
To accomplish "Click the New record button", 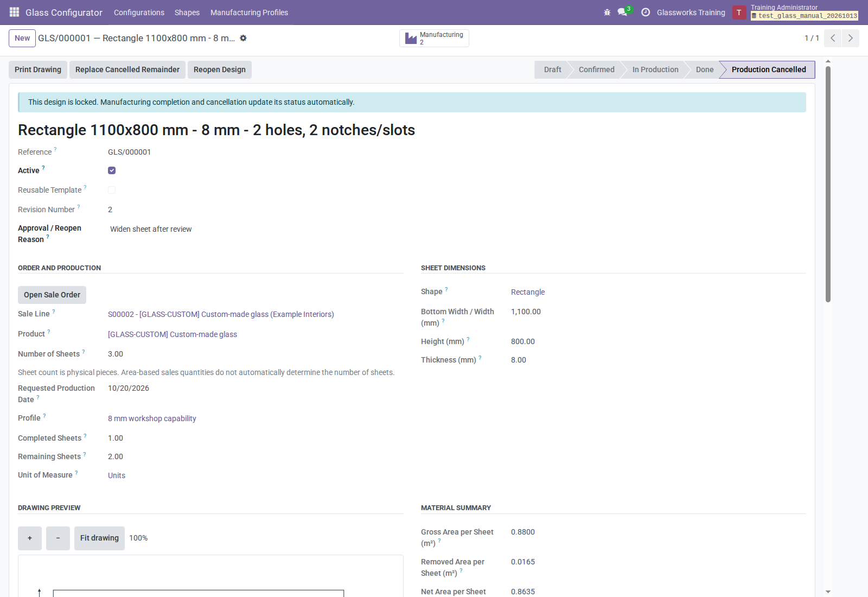I will tap(22, 38).
